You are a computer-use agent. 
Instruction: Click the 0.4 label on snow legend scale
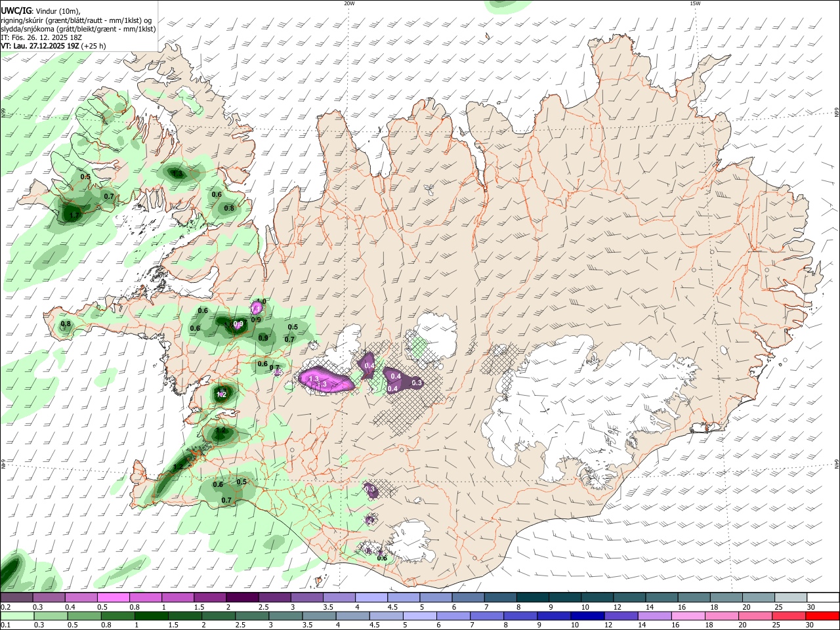(x=71, y=607)
